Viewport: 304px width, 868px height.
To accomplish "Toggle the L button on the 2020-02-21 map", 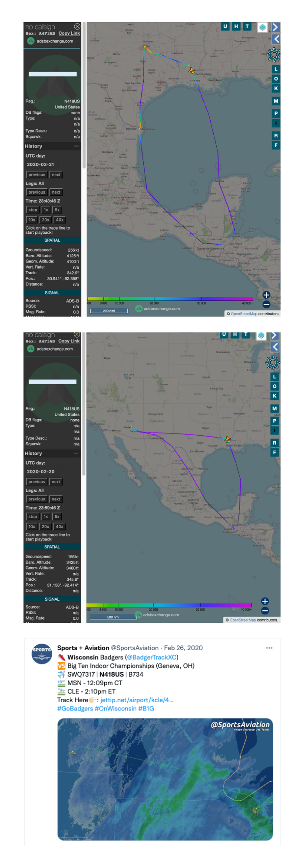I will click(276, 69).
